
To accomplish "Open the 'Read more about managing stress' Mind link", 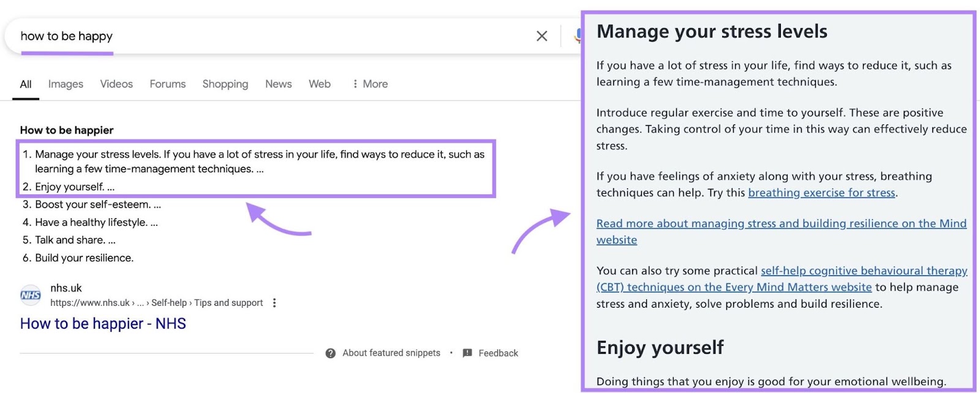I will tap(782, 232).
